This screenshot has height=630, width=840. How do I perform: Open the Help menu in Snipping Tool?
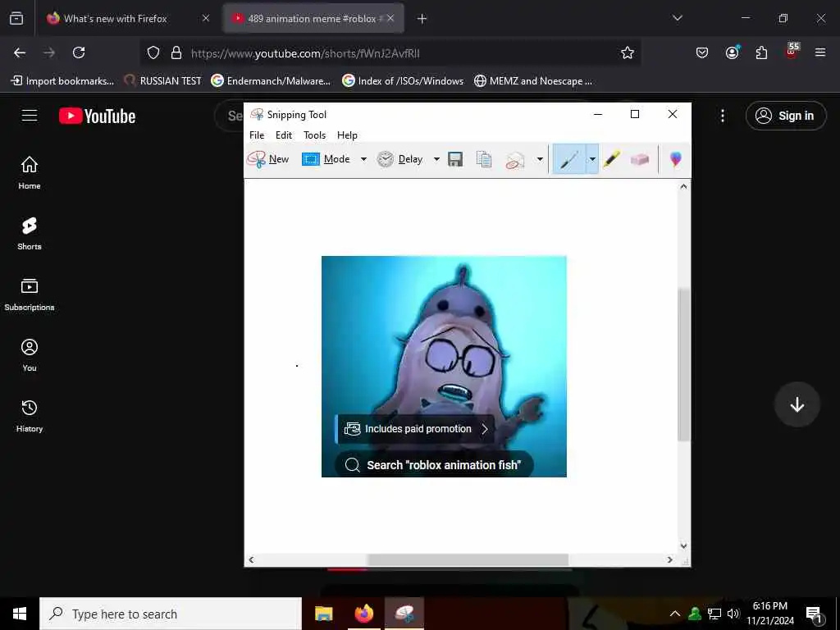pos(347,135)
